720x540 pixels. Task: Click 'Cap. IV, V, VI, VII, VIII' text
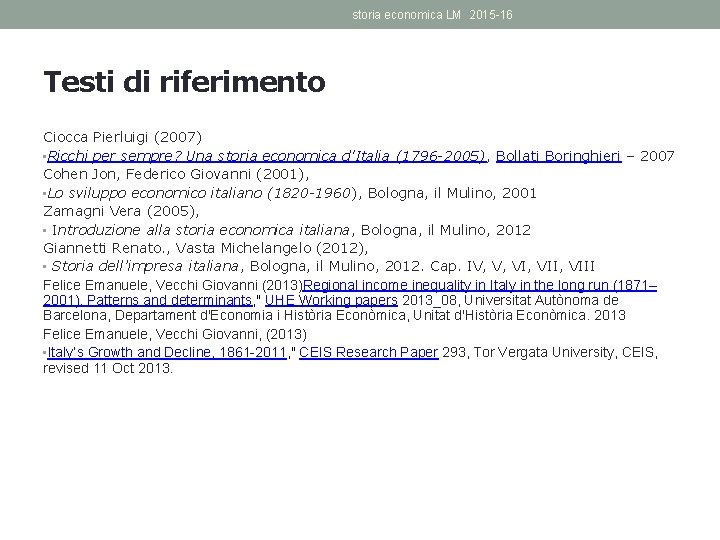[x=512, y=266]
